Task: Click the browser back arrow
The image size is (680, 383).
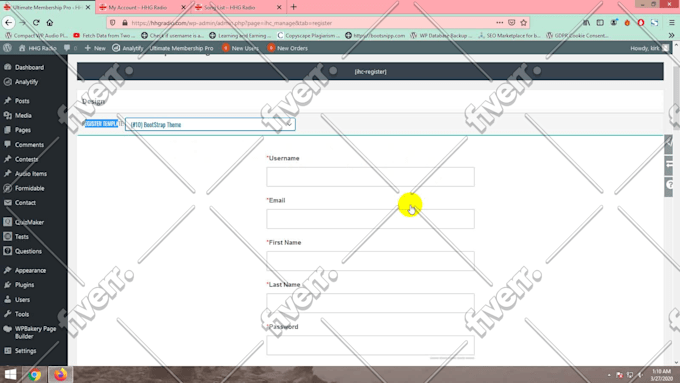Action: coord(9,23)
